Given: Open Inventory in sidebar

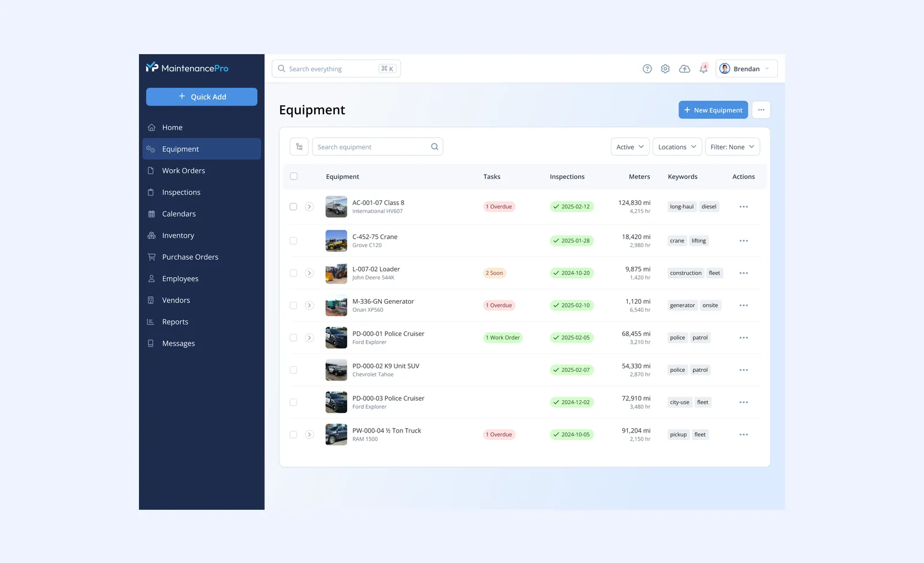Looking at the screenshot, I should (202, 236).
